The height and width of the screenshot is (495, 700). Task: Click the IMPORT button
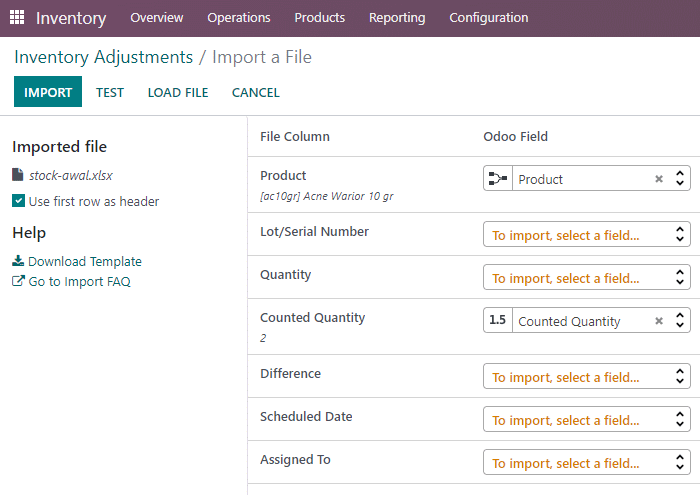(x=48, y=92)
